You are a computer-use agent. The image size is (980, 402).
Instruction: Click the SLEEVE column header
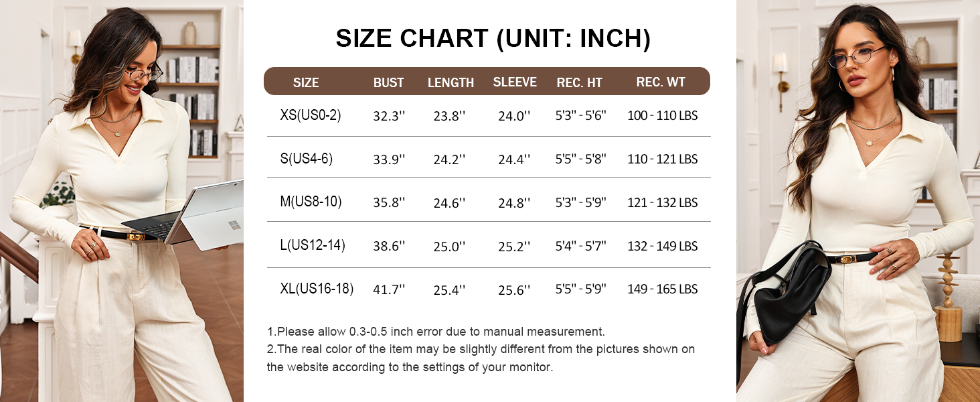pos(515,82)
